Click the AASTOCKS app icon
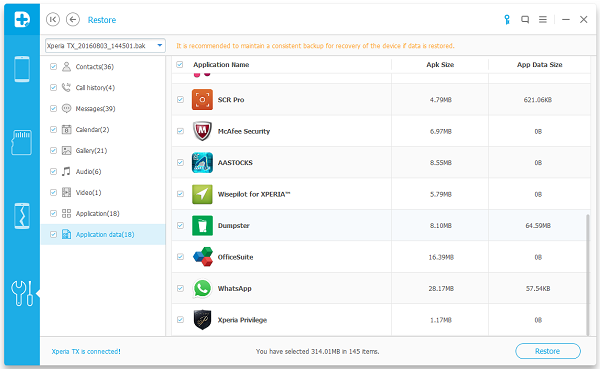600x369 pixels. point(202,163)
